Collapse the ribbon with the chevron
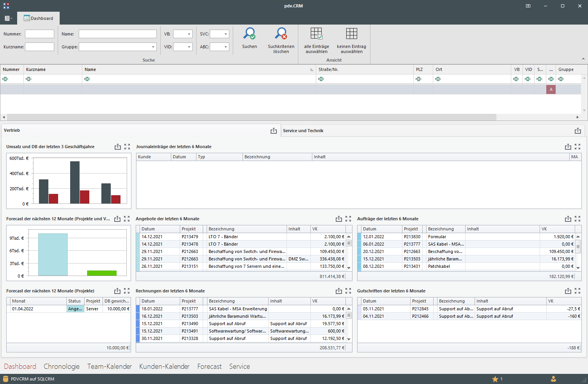This screenshot has height=384, width=588. click(x=583, y=59)
